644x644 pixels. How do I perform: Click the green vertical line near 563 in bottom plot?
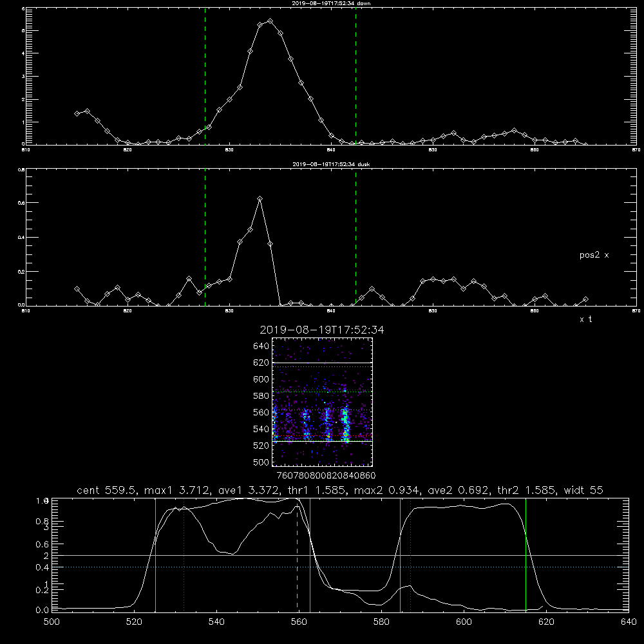(x=310, y=555)
